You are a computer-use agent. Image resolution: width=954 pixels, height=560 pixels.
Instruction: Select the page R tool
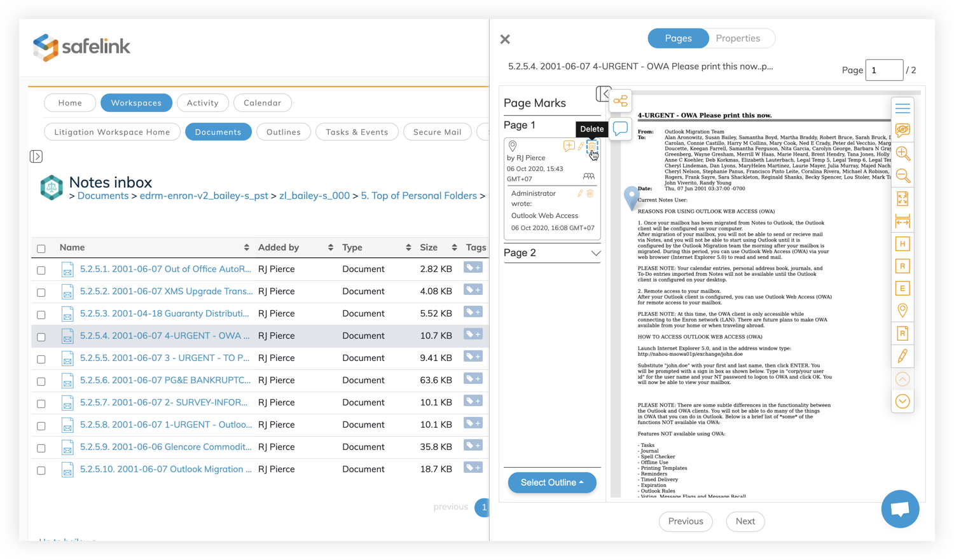pos(902,333)
